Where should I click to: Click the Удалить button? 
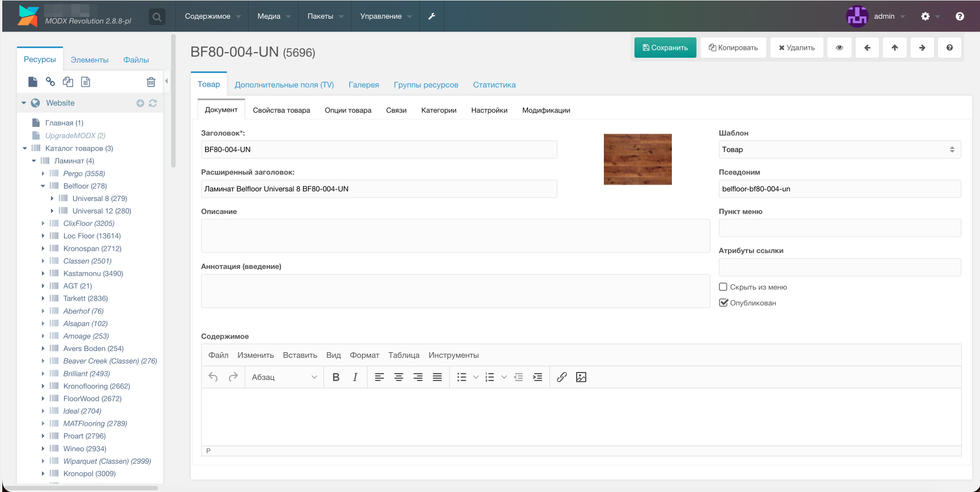click(x=796, y=48)
